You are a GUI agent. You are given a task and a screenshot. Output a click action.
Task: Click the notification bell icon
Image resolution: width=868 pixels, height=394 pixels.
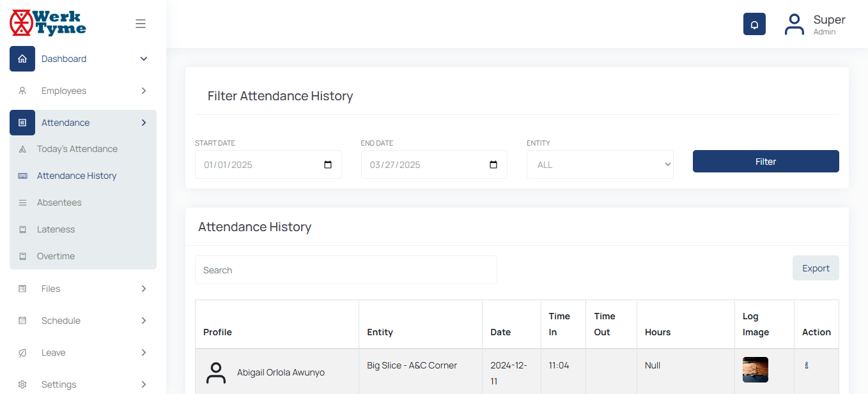754,24
